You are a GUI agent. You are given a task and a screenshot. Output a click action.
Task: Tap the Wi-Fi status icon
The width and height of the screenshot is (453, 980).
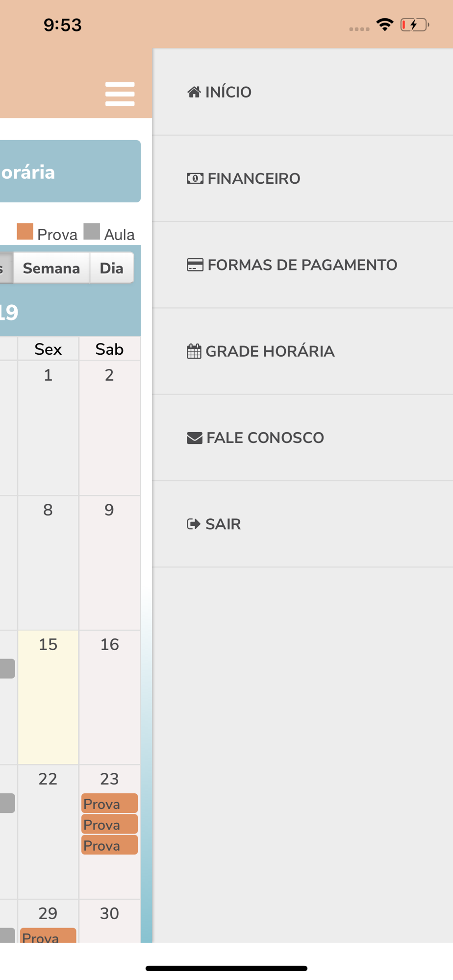click(385, 24)
